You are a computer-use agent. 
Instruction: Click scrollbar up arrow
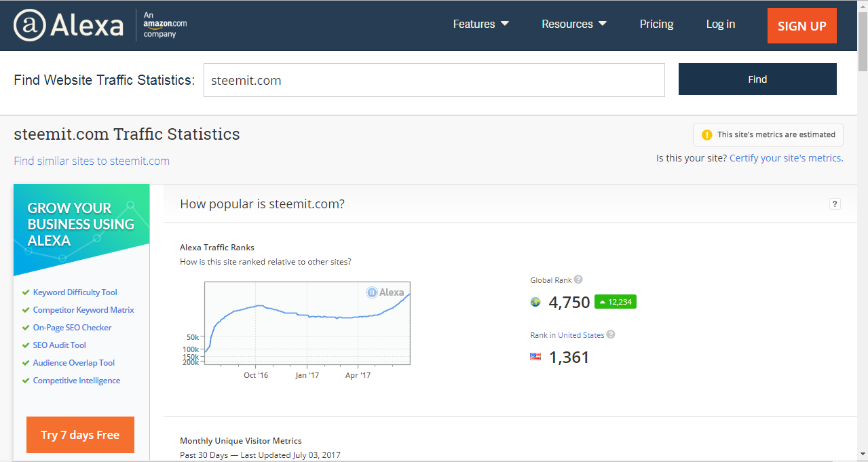point(863,5)
